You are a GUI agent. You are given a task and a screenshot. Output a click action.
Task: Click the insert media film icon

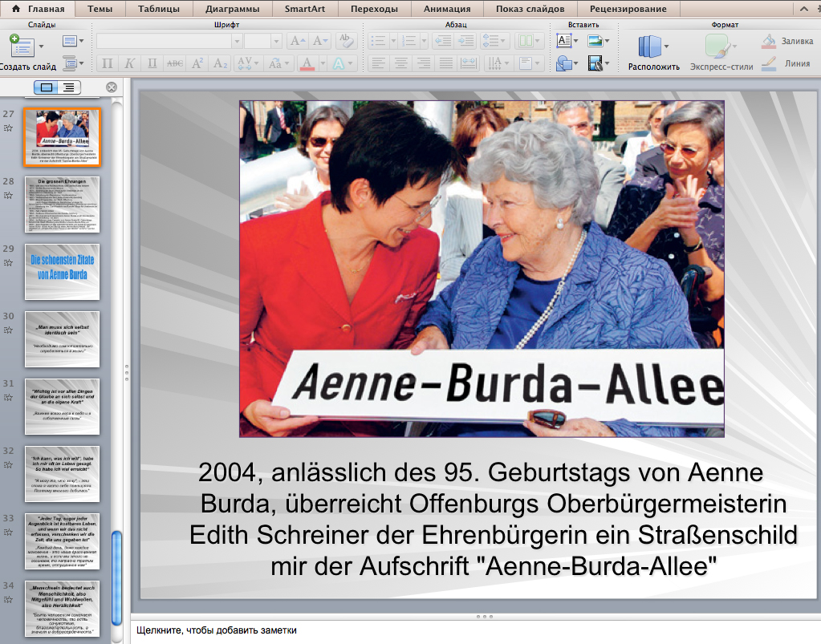(x=595, y=63)
